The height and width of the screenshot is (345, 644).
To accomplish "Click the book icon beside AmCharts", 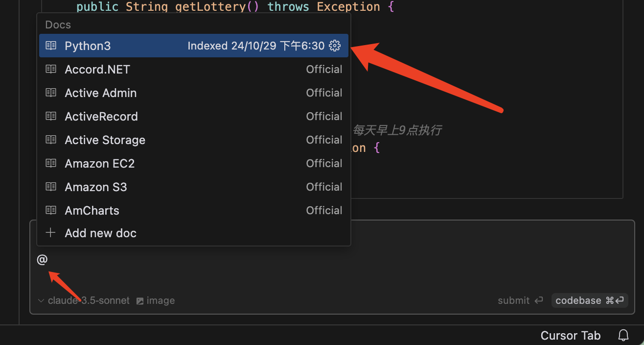I will click(51, 210).
